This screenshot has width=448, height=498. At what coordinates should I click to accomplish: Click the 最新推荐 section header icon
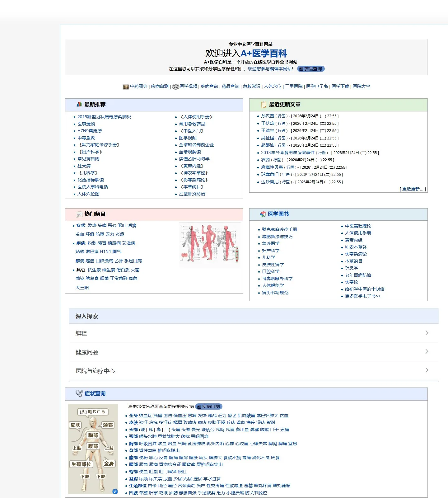pos(79,104)
